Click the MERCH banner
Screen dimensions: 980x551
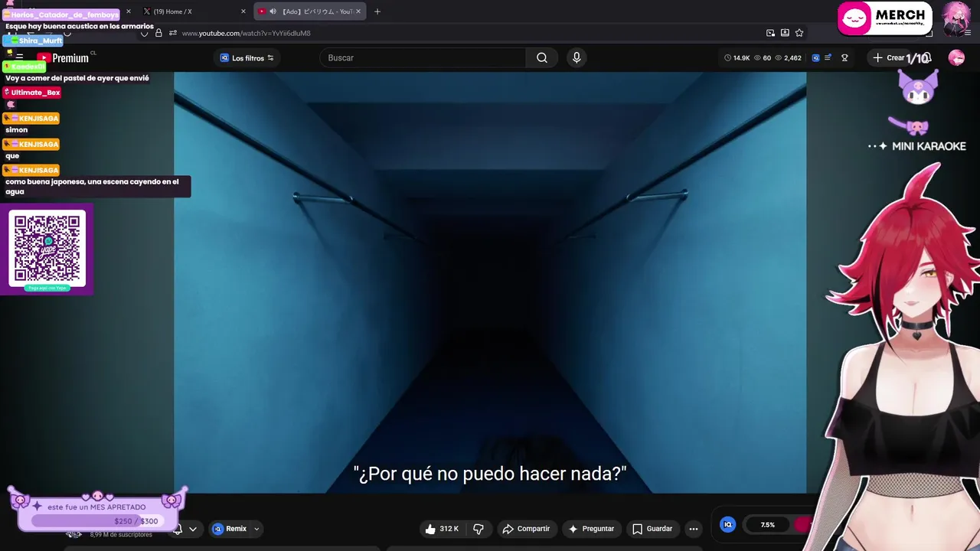point(884,19)
